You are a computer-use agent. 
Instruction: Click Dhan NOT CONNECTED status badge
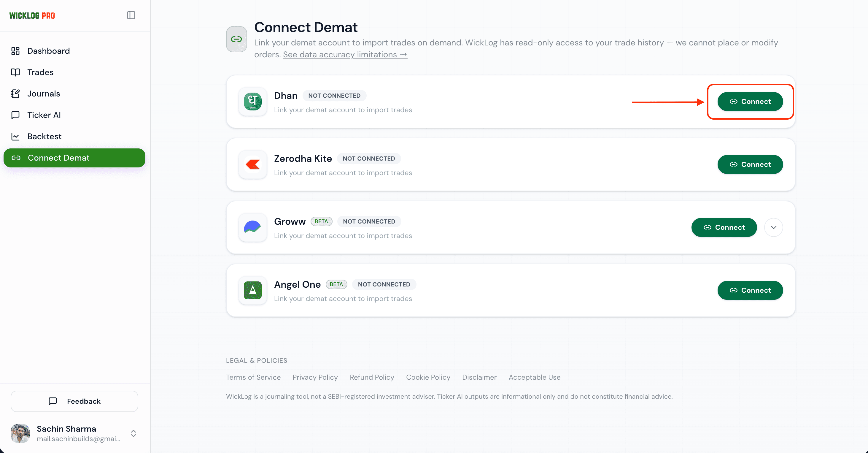pos(334,96)
